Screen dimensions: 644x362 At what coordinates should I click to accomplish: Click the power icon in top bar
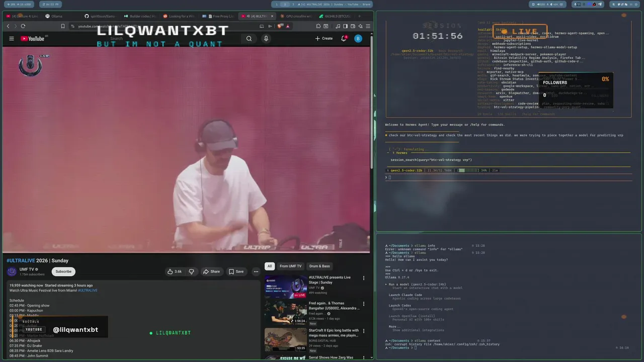[636, 4]
